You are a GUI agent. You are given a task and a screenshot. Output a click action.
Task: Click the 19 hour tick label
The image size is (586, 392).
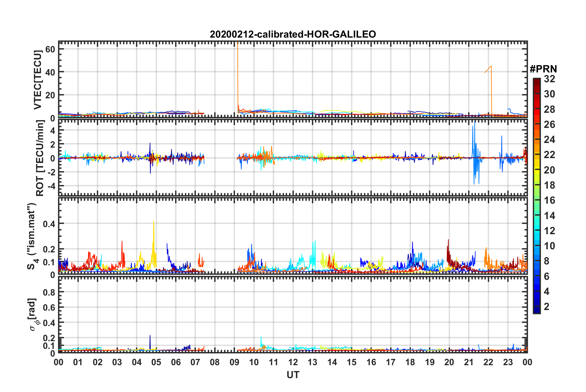click(430, 362)
